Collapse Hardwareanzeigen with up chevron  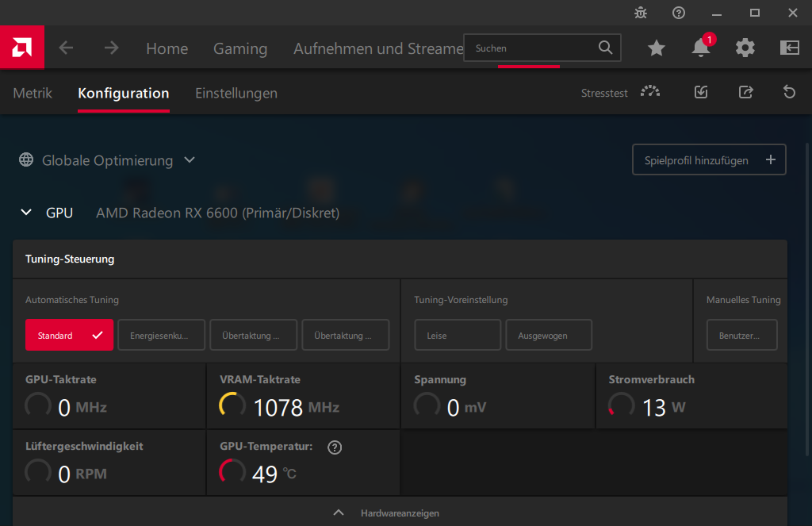tap(338, 513)
